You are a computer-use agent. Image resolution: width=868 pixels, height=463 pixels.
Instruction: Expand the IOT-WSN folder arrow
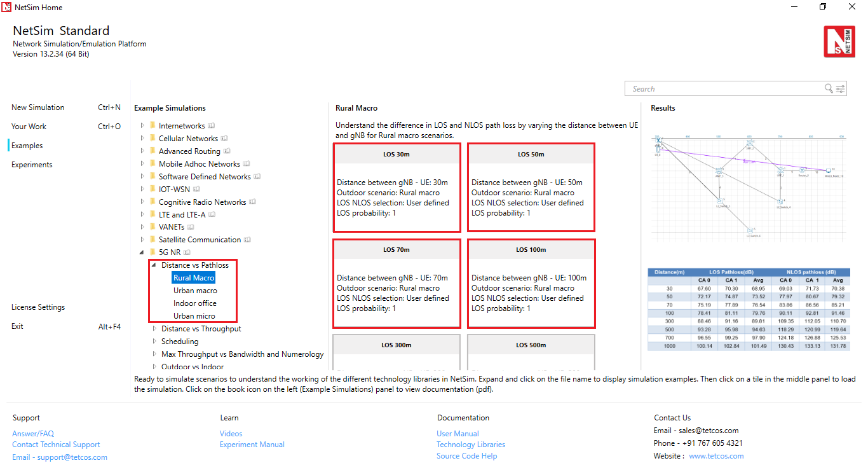142,190
